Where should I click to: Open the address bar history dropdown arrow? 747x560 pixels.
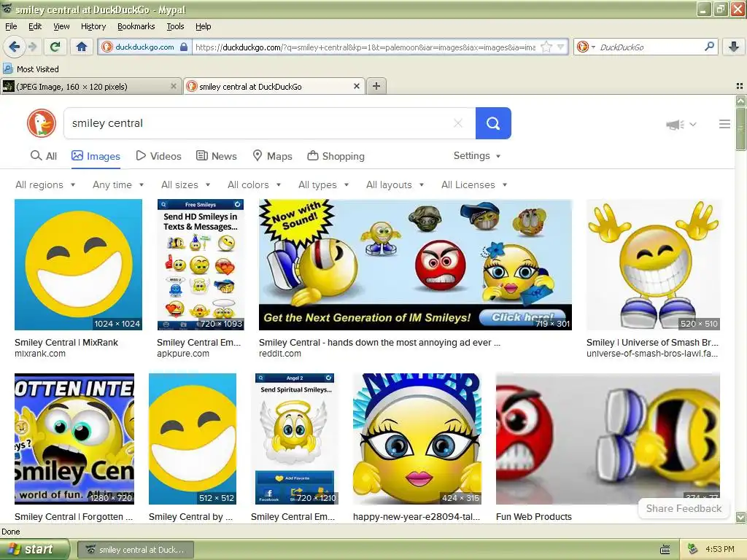pos(561,47)
